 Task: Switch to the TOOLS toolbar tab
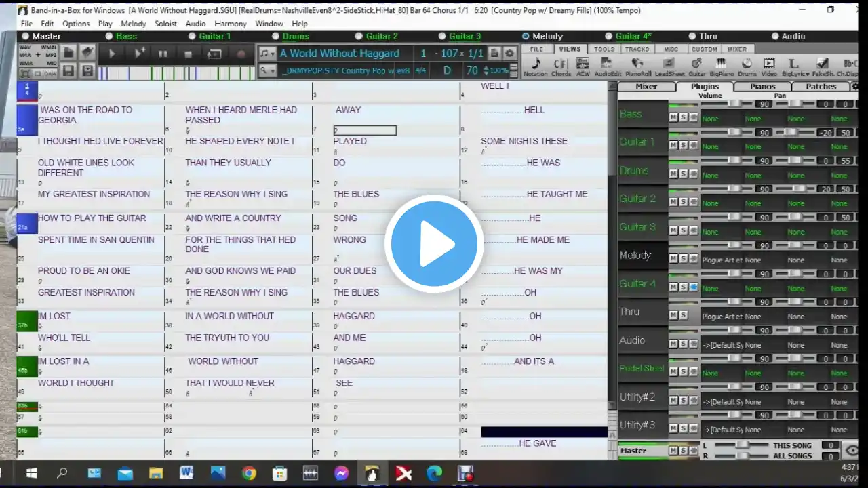point(604,49)
